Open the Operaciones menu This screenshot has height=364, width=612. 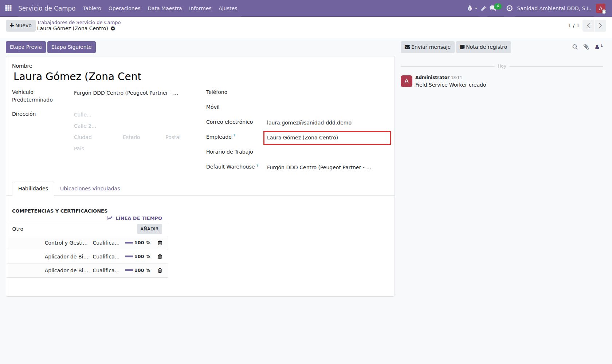click(124, 8)
